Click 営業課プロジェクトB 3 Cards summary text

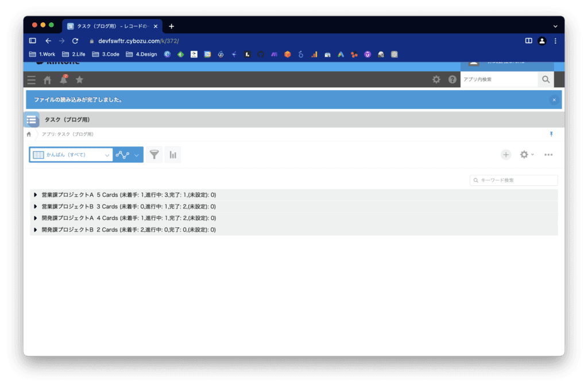(x=129, y=207)
